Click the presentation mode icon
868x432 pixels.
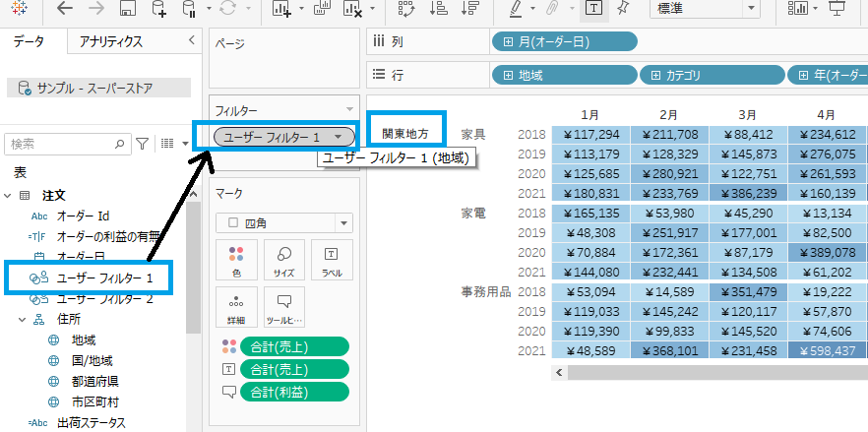(x=837, y=9)
